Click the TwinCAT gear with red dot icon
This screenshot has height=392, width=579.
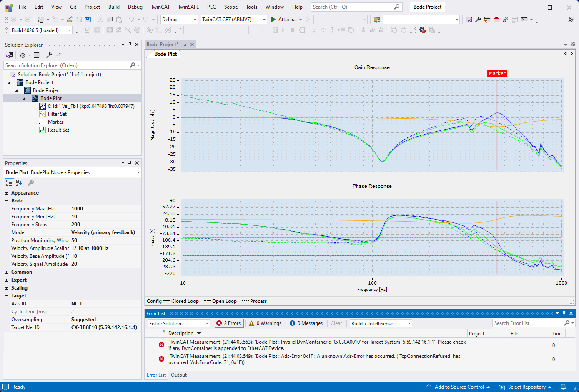[x=422, y=30]
